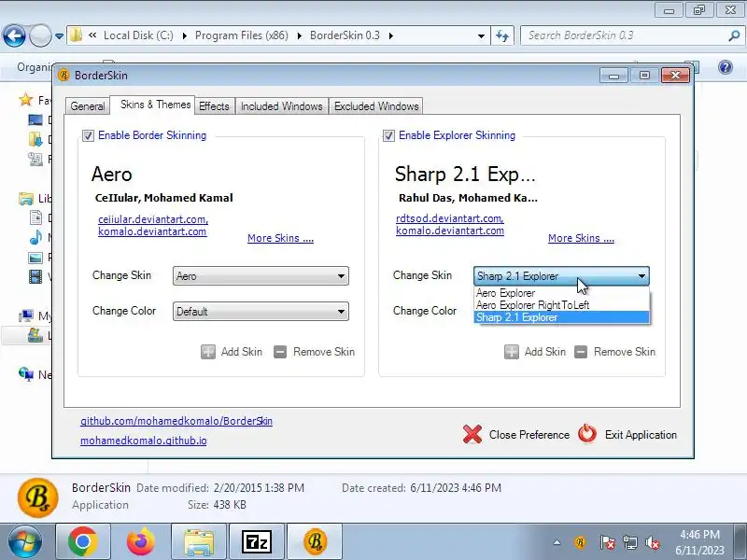Click BorderSkin application icon in details pane
747x560 pixels.
[x=38, y=497]
